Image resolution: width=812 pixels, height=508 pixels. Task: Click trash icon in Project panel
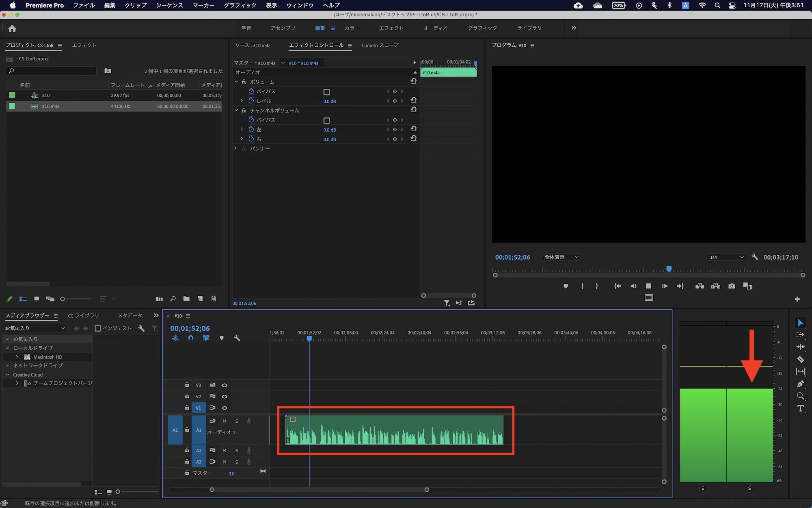point(214,299)
